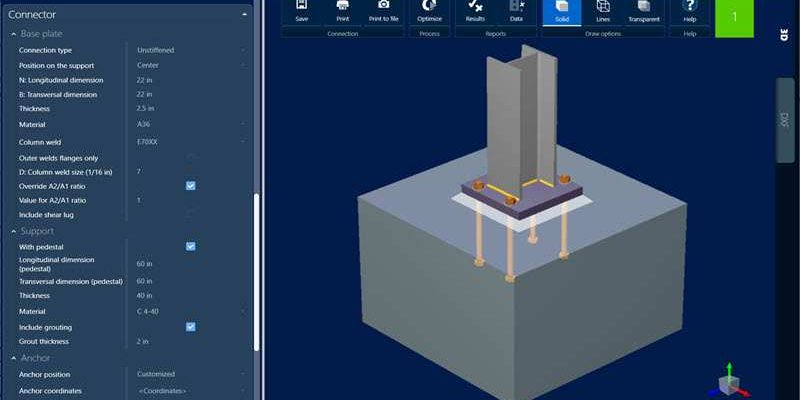The width and height of the screenshot is (800, 400).
Task: Open the Help icon
Action: [x=689, y=7]
